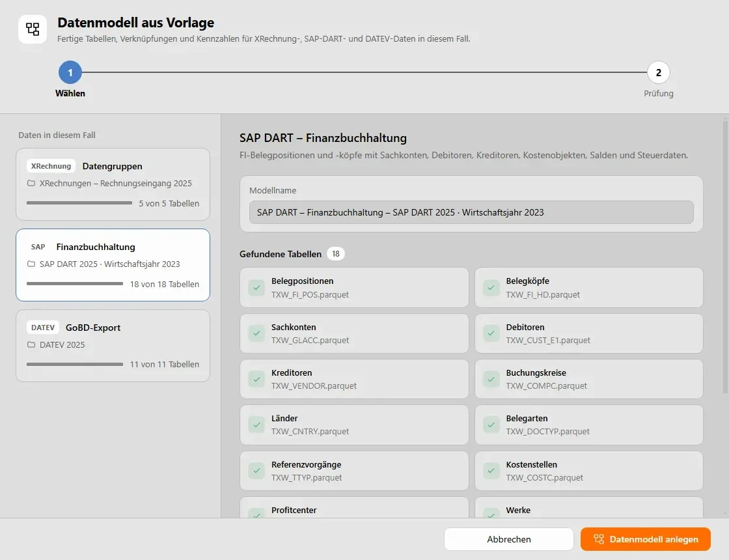Viewport: 729px width, 560px height.
Task: Click the Modellname label
Action: pos(273,190)
